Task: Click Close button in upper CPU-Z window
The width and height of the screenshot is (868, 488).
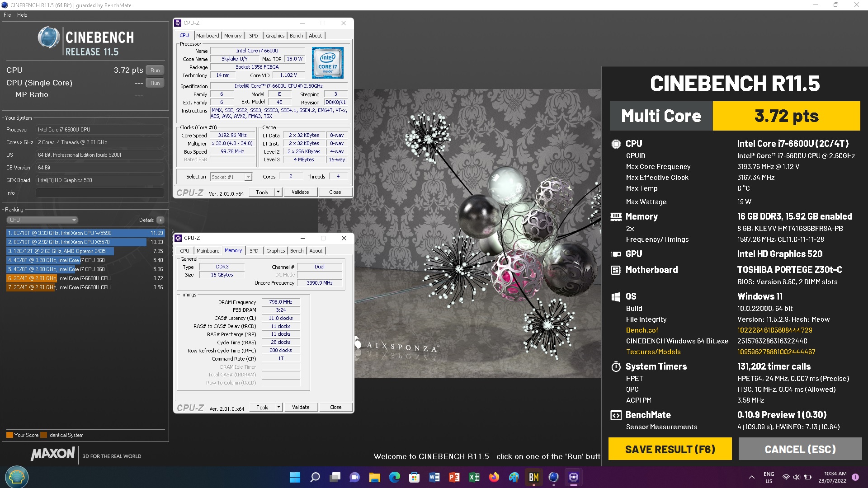Action: (x=335, y=192)
